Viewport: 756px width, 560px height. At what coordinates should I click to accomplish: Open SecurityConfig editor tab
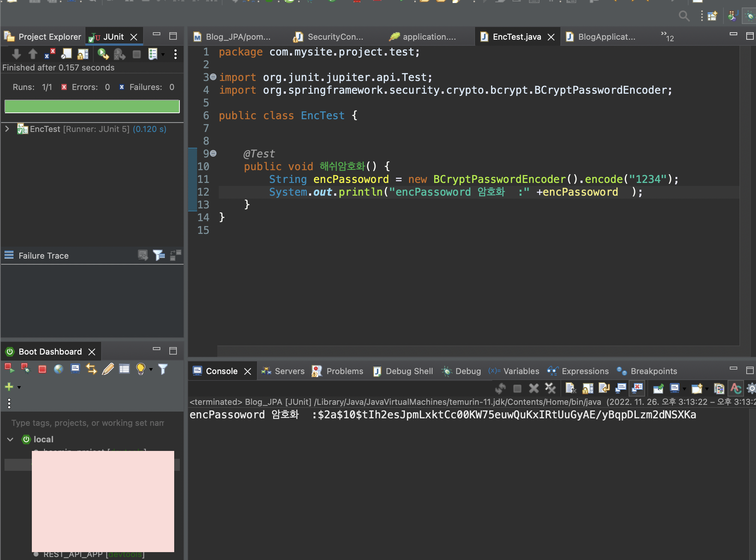pyautogui.click(x=329, y=37)
